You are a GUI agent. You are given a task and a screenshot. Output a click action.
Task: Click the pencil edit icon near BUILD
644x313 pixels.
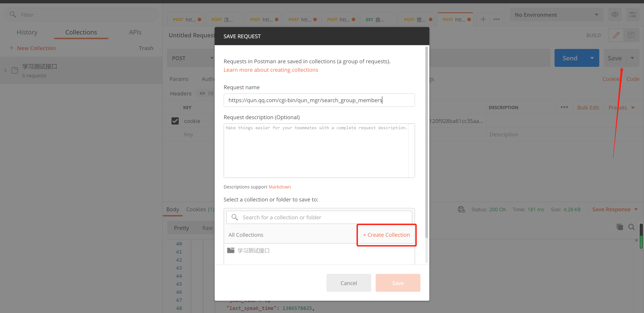(616, 35)
